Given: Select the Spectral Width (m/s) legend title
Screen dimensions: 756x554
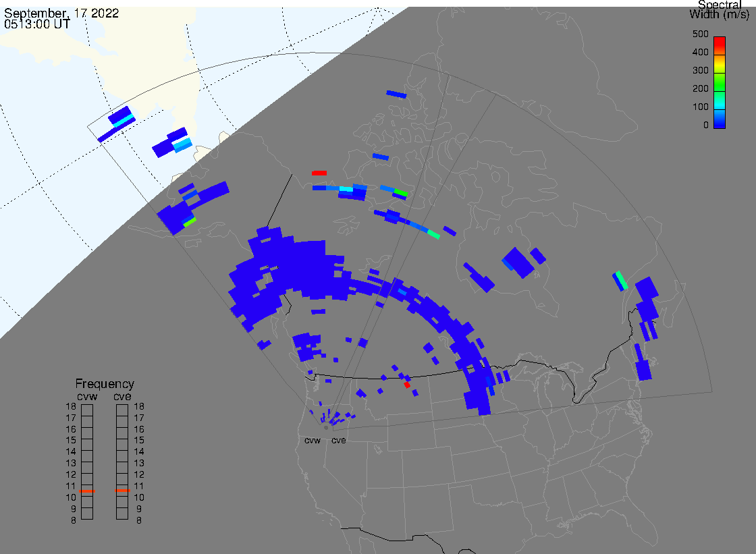Looking at the screenshot, I should [719, 9].
